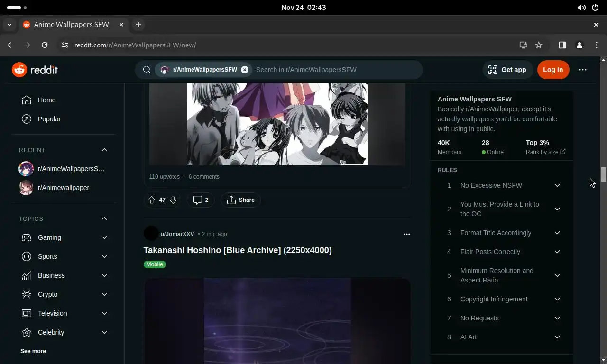
Task: Click See more topics
Action: pos(33,351)
